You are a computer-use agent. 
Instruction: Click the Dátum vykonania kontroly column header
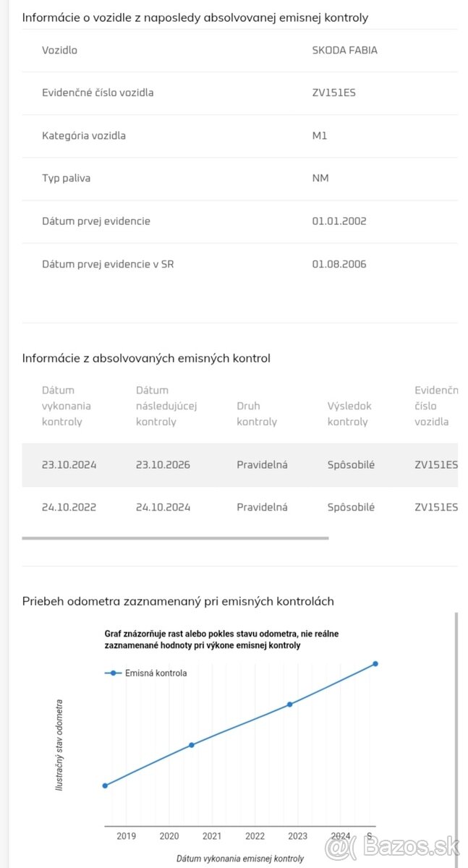[67, 406]
